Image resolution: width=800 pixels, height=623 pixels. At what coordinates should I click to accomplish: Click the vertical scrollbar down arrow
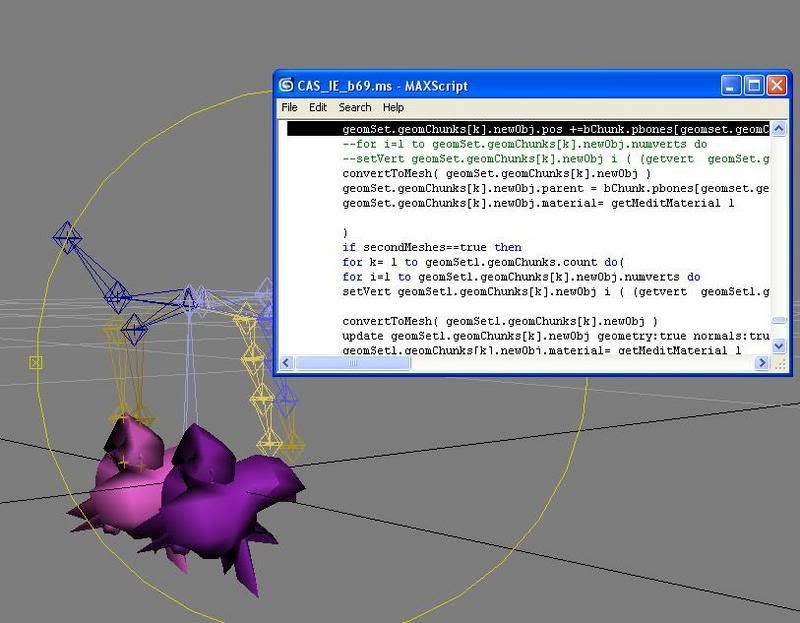tap(779, 345)
